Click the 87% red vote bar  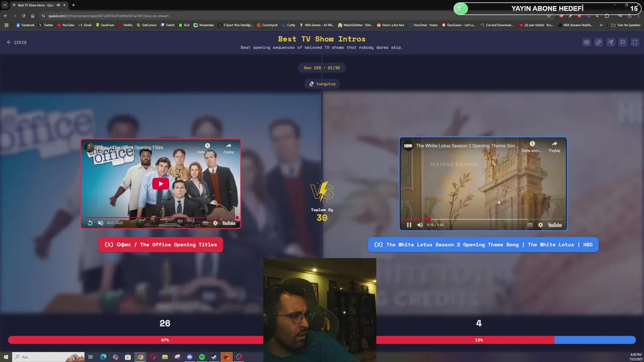[281, 340]
